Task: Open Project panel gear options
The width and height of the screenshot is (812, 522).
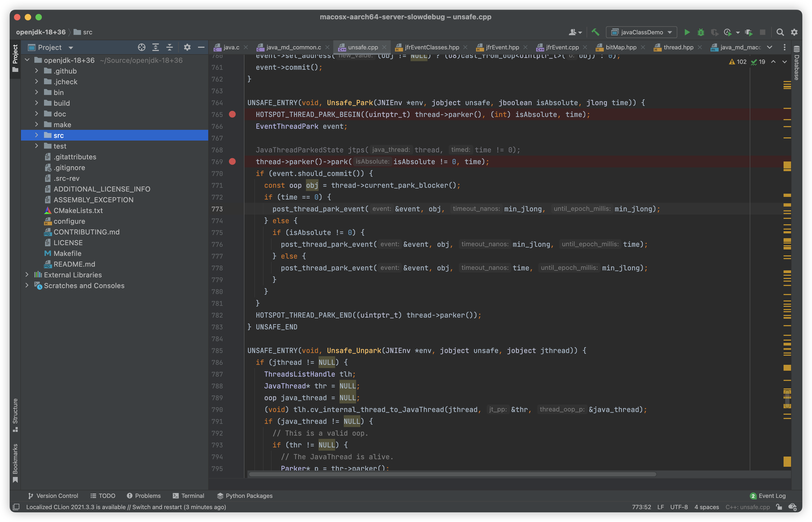Action: [187, 47]
